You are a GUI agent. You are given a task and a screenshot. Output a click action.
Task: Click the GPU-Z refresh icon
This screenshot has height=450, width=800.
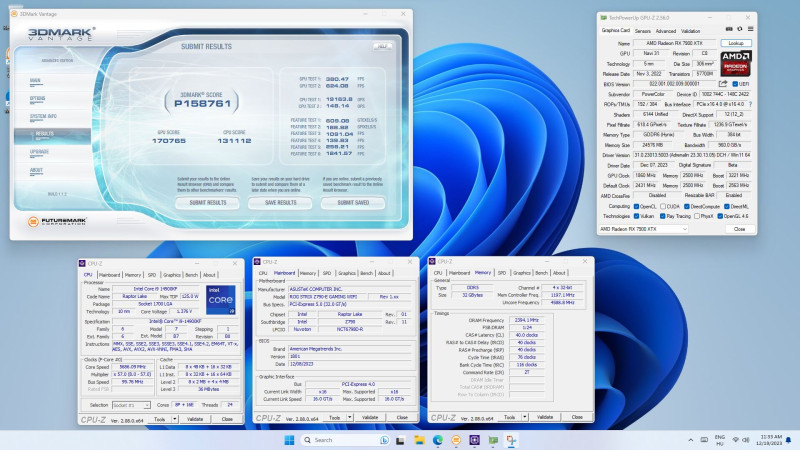740,29
